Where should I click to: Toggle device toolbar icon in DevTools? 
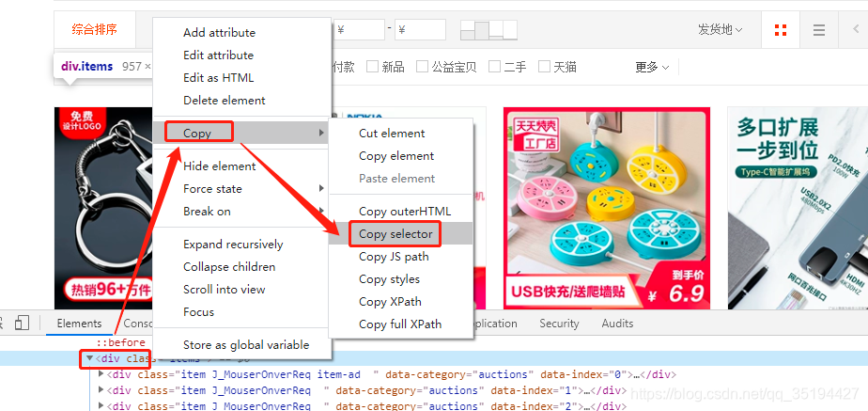tap(22, 323)
